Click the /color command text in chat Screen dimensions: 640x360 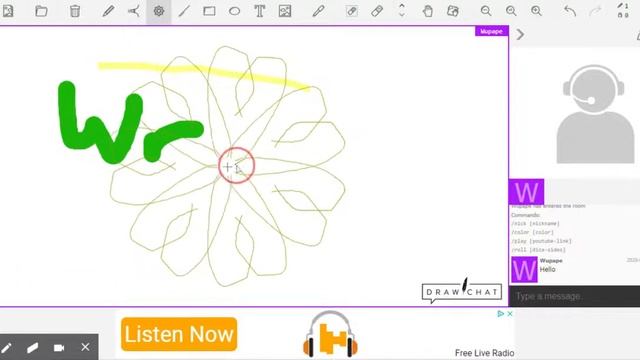pyautogui.click(x=532, y=232)
